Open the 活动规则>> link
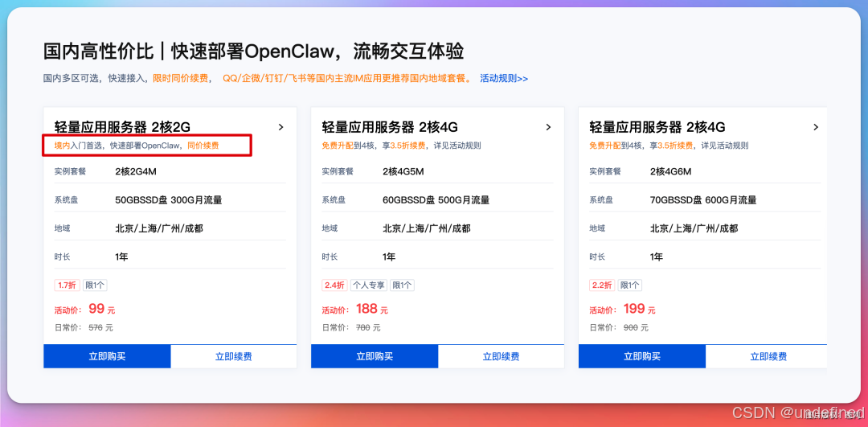 coord(504,78)
